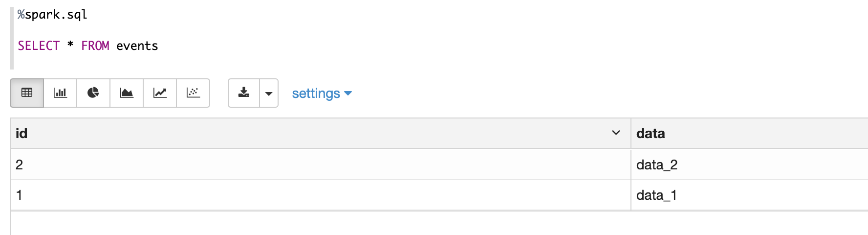Select the cell with id 2
The image size is (868, 235).
pyautogui.click(x=20, y=164)
